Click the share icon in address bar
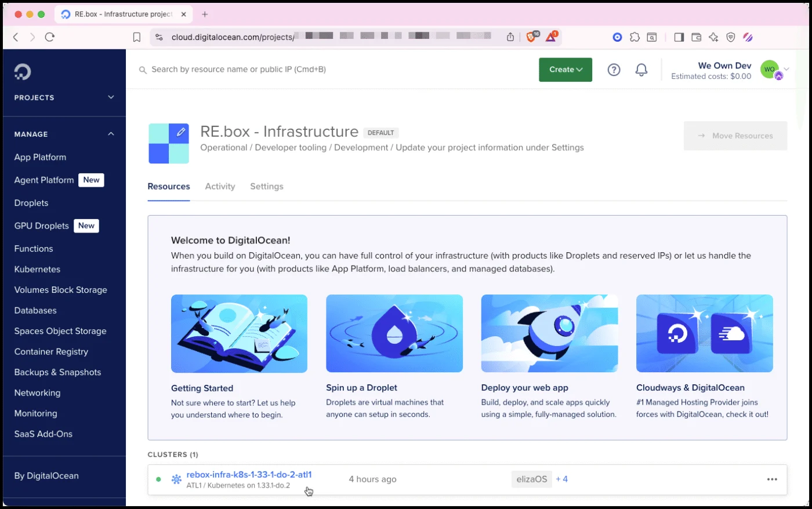Image resolution: width=812 pixels, height=509 pixels. (510, 37)
